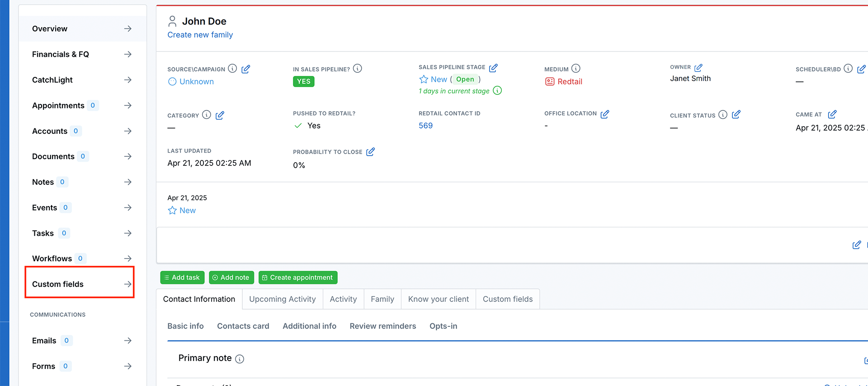Switch to the Upcoming Activity tab
868x386 pixels.
click(282, 299)
